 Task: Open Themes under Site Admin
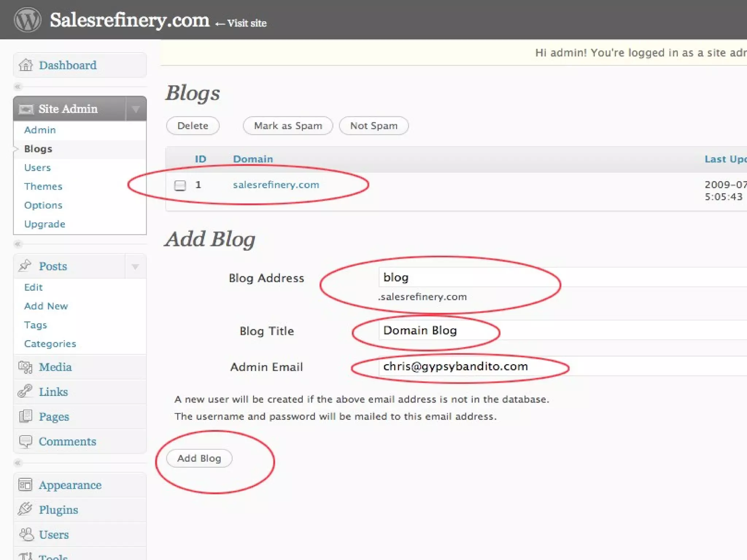click(43, 186)
